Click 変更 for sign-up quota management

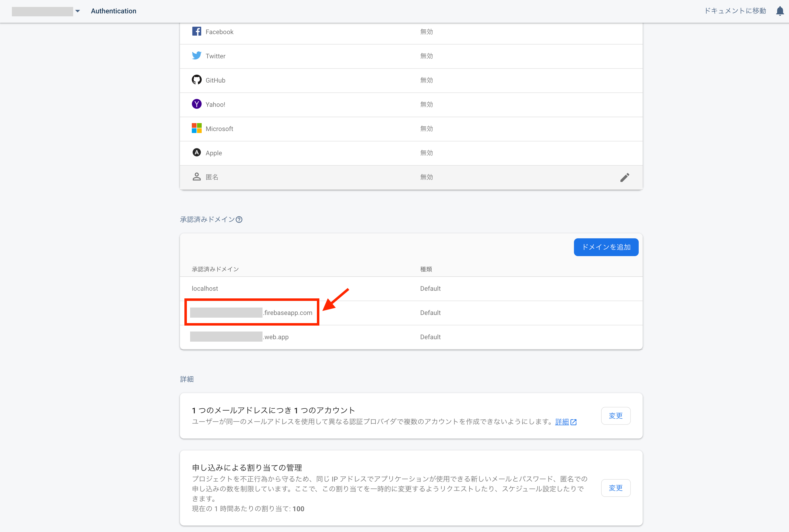(615, 488)
